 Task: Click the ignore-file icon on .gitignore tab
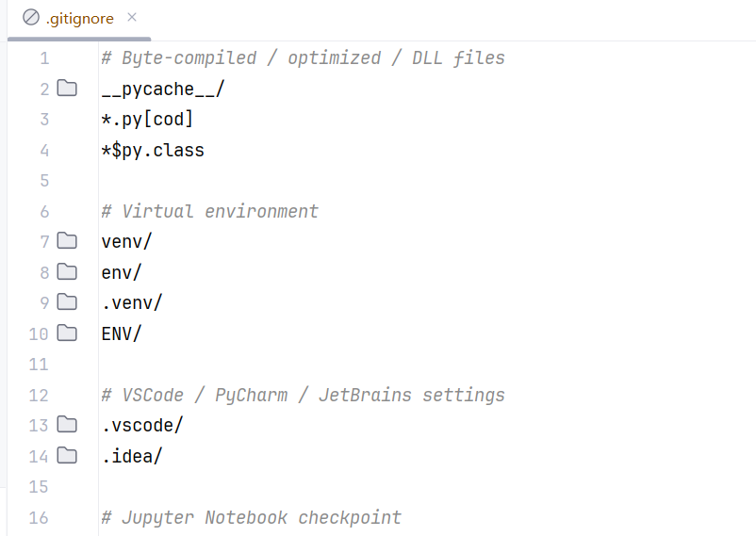31,18
